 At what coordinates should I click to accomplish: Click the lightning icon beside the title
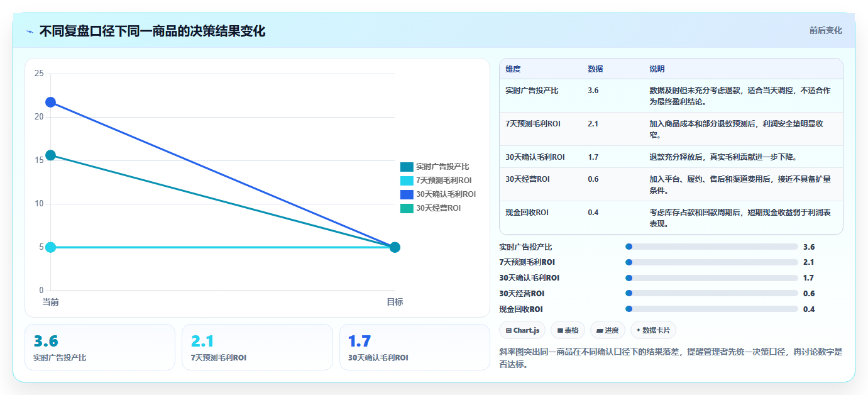coord(30,31)
